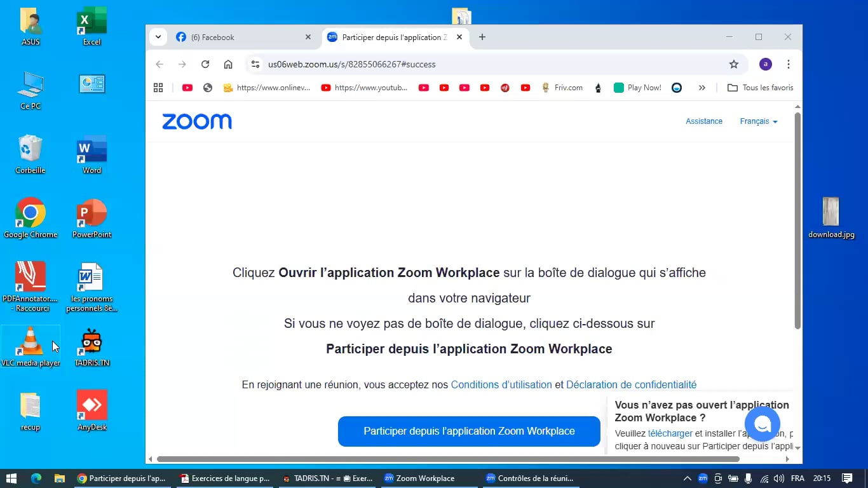Open the https://www.youtub... bookmark

pyautogui.click(x=365, y=88)
